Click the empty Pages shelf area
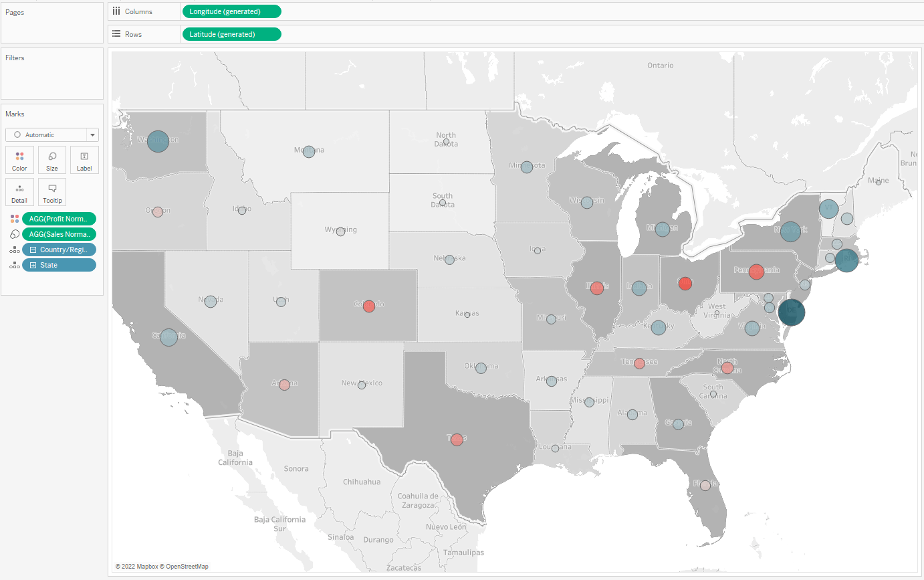Screen dimensions: 924x580 [x=52, y=28]
